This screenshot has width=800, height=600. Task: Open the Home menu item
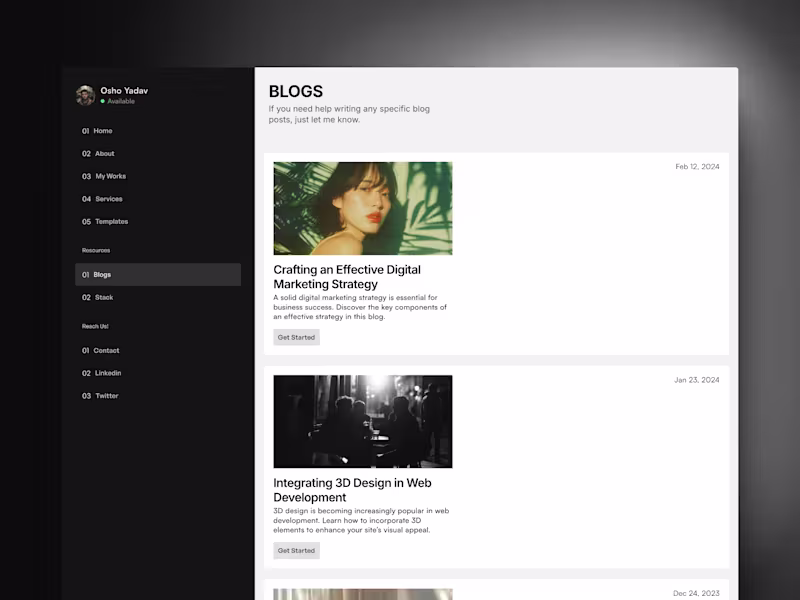97,131
